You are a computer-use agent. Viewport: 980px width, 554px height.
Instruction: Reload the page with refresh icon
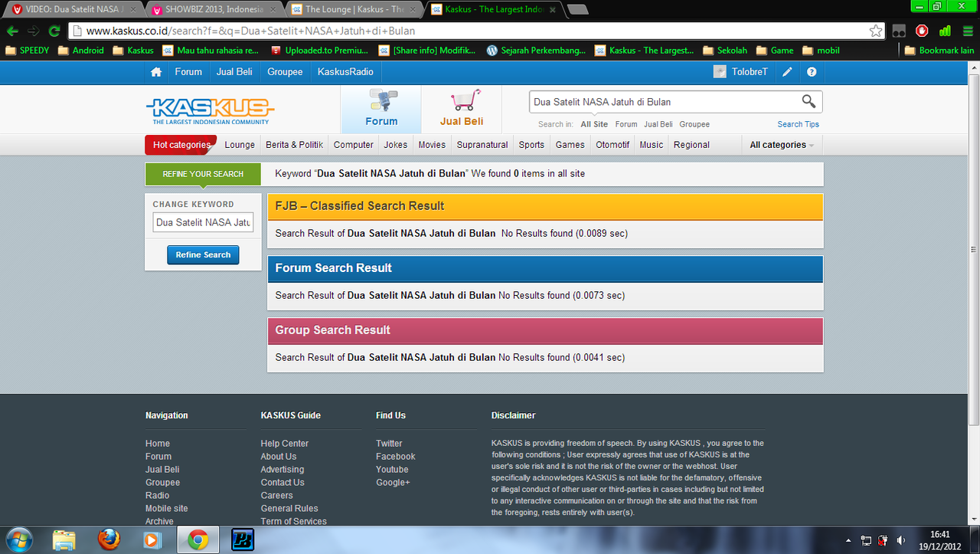(54, 31)
